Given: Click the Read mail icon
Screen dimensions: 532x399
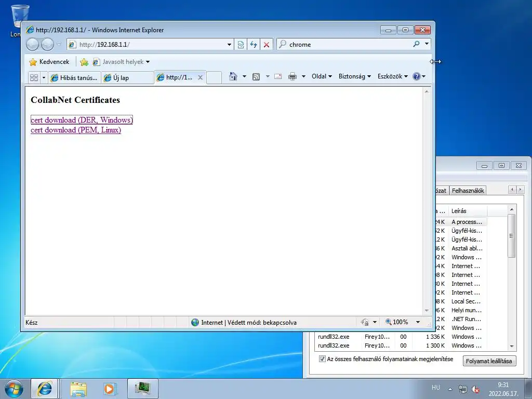Looking at the screenshot, I should [278, 76].
